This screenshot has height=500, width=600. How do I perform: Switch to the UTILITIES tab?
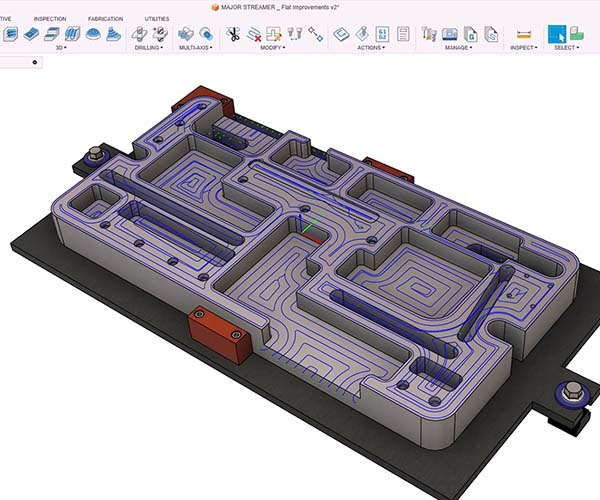(157, 19)
